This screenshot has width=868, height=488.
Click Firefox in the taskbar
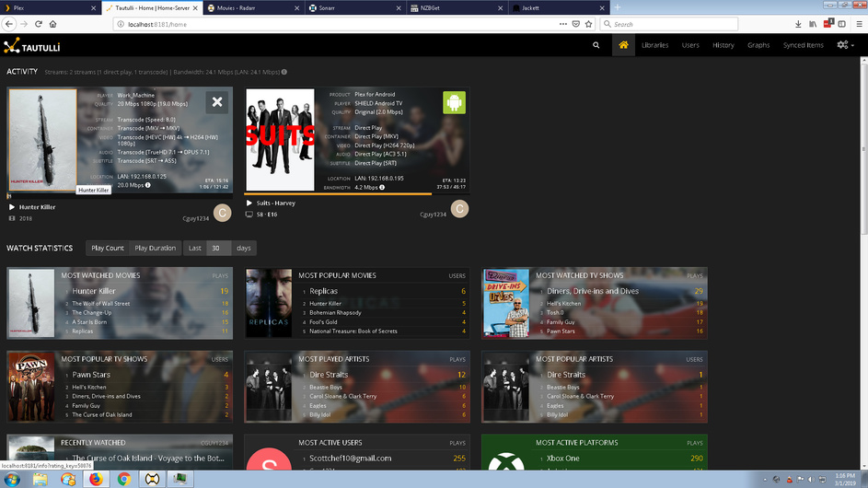point(96,479)
